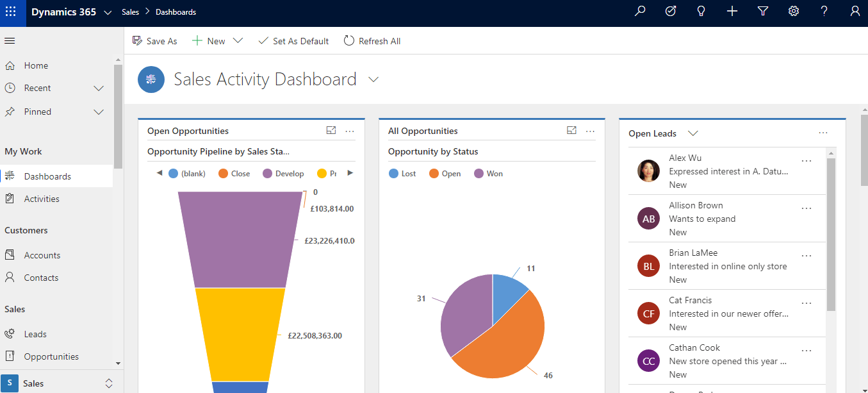This screenshot has width=868, height=393.
Task: Click the Sales Activity Dashboard round icon
Action: (x=151, y=79)
